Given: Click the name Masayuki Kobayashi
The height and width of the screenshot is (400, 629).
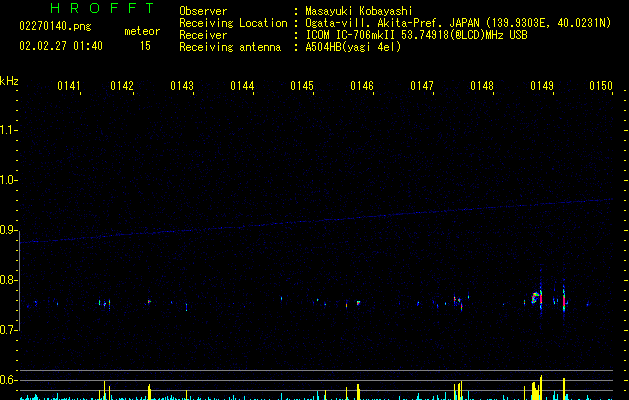Looking at the screenshot, I should tap(359, 11).
